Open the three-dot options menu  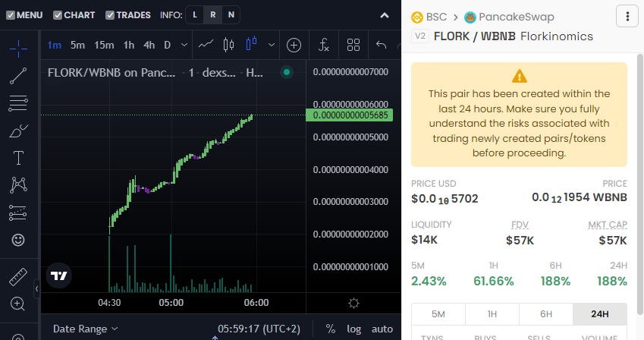point(627,17)
